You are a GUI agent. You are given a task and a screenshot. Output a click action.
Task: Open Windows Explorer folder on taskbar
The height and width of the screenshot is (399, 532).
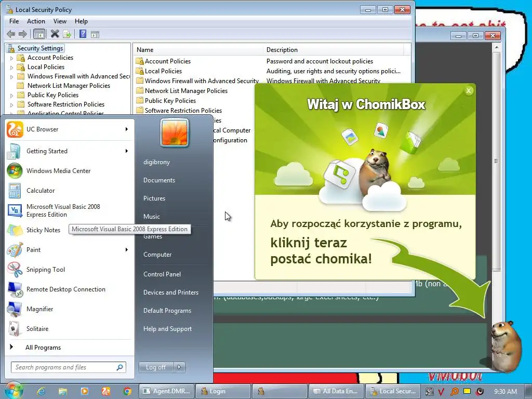point(63,391)
